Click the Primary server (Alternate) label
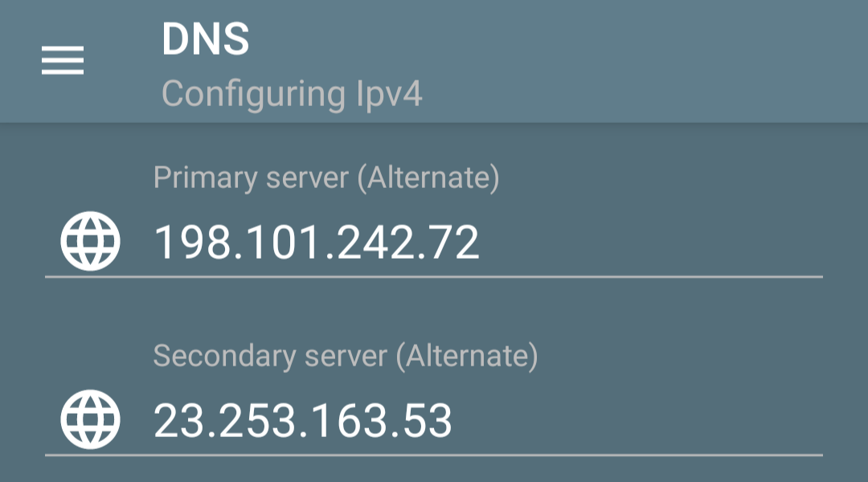 326,178
